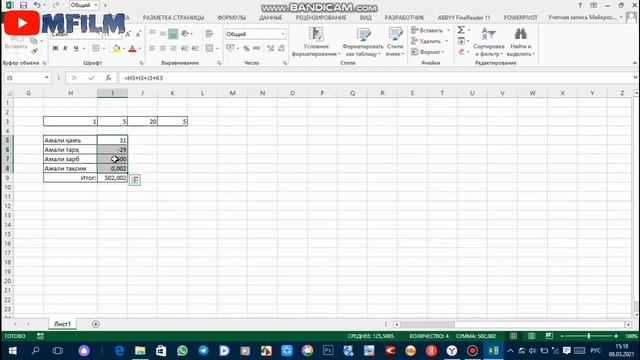Open quick access 'Общий' format dropdown
640x360 pixels.
[84, 5]
